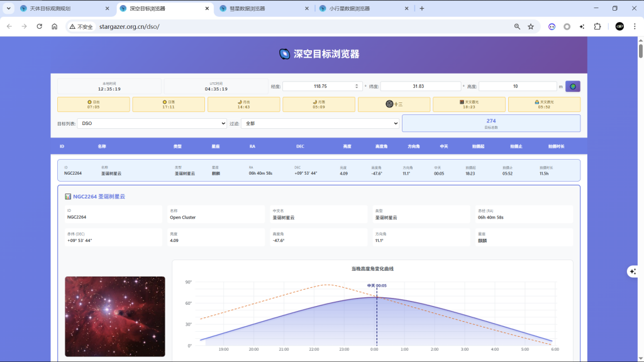
Task: Open the browser profile avatar
Action: tap(619, 26)
